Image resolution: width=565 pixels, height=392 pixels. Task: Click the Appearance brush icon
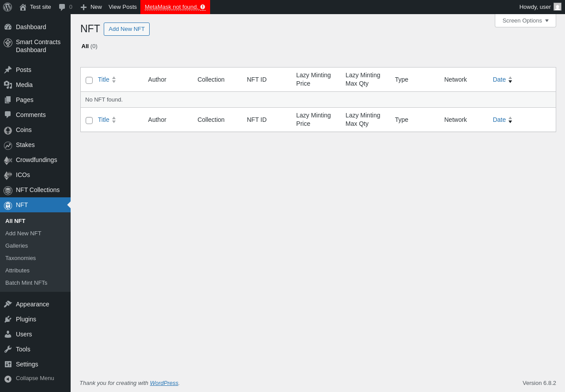(8, 304)
